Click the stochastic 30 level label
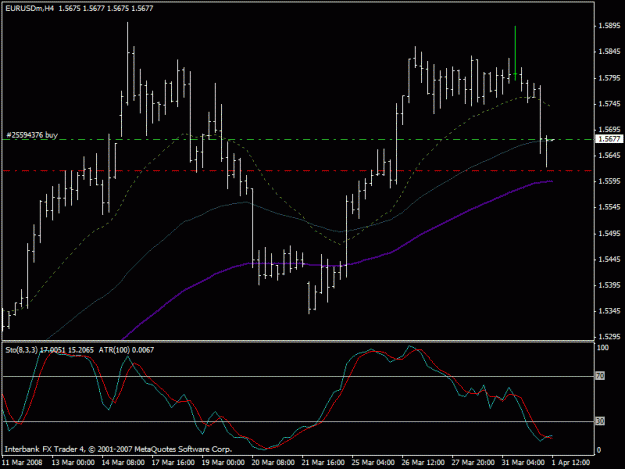The height and width of the screenshot is (469, 625). (x=600, y=421)
